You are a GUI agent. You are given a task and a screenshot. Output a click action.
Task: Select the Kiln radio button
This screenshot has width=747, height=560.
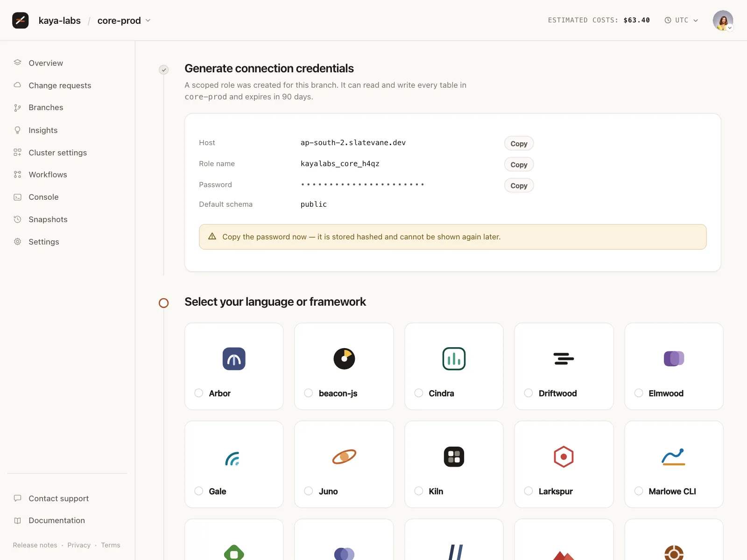[419, 491]
